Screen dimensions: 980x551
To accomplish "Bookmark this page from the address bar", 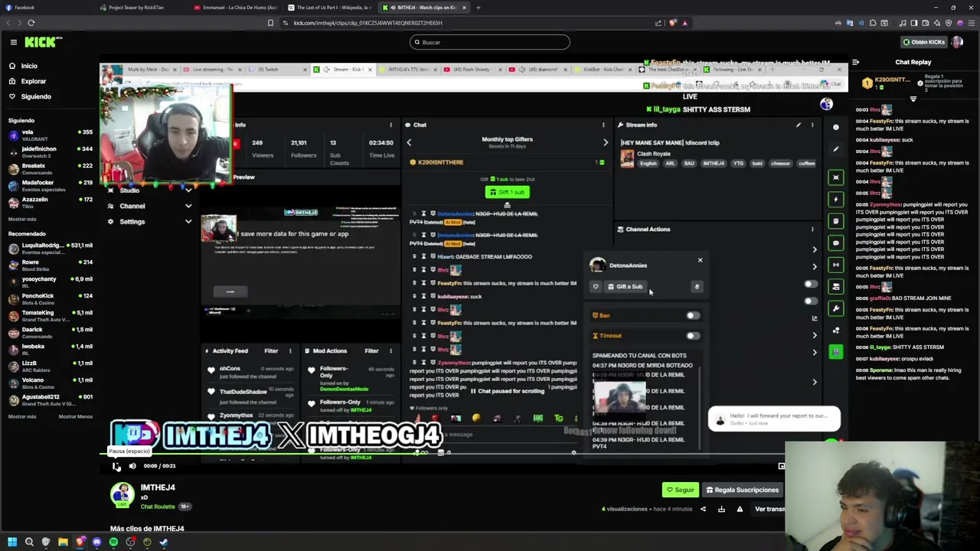I will click(x=270, y=23).
